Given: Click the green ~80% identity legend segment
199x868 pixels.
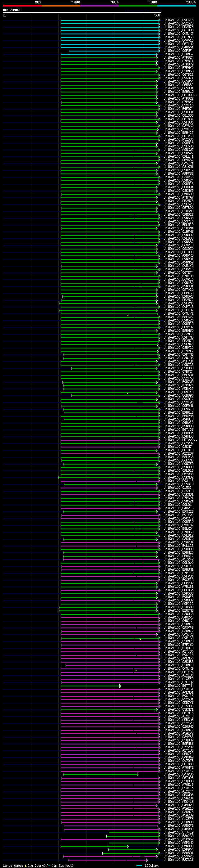Looking at the screenshot, I should click(x=138, y=5).
